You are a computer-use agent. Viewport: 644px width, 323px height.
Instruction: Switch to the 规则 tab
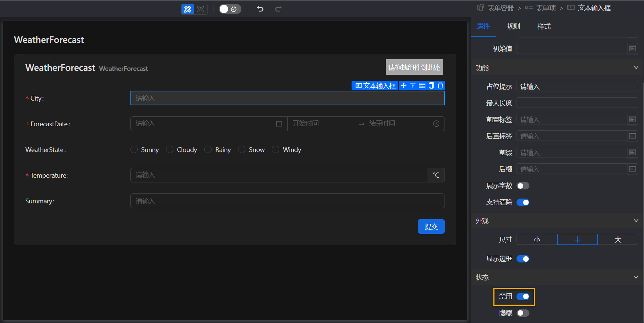click(514, 26)
